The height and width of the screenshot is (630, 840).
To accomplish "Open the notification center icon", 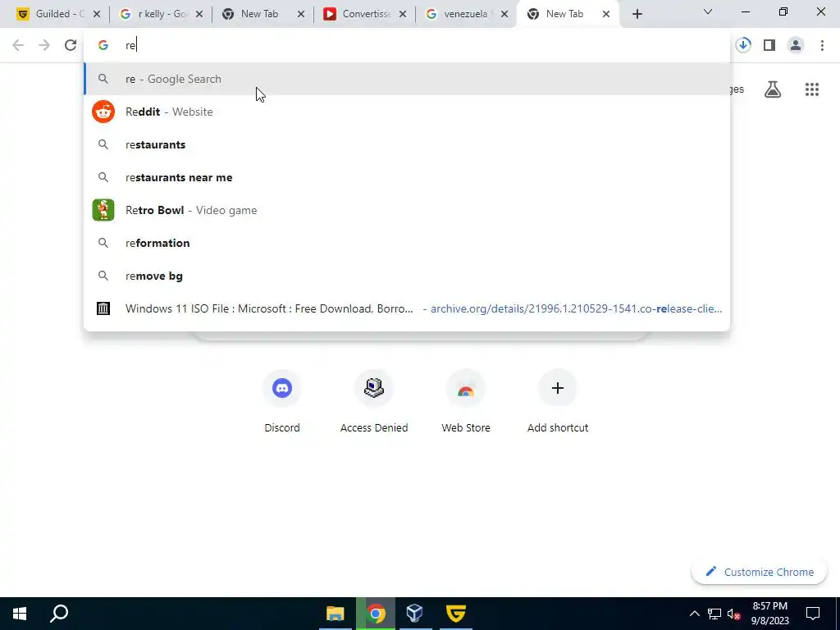I will tap(813, 614).
